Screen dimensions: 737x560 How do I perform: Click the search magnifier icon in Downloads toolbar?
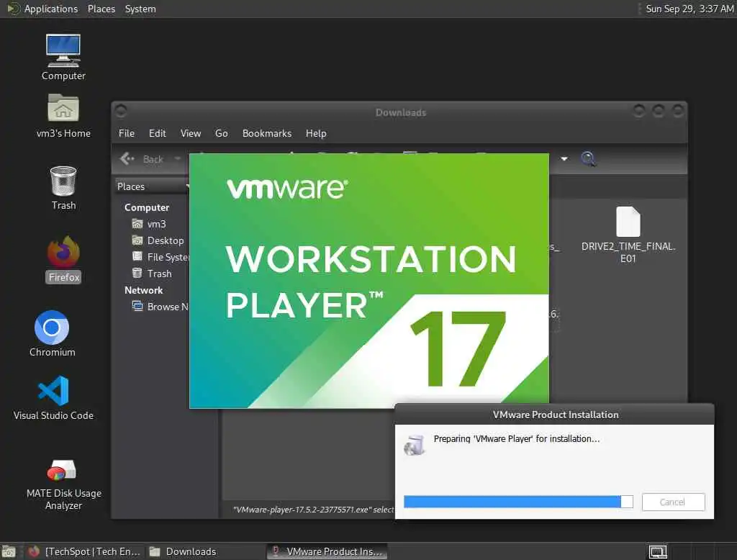(x=589, y=159)
